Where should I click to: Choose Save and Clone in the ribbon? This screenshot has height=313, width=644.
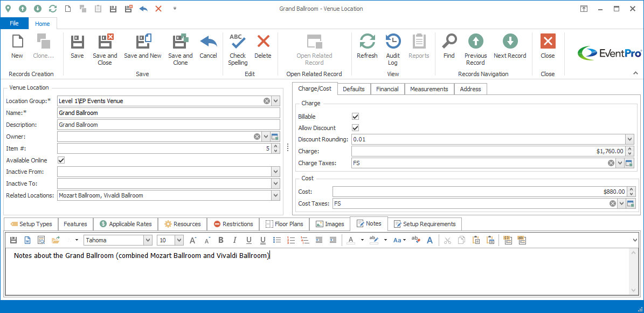(181, 50)
